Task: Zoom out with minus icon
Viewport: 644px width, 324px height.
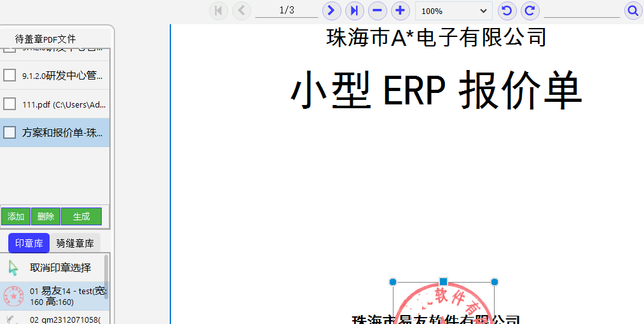Action: 378,11
